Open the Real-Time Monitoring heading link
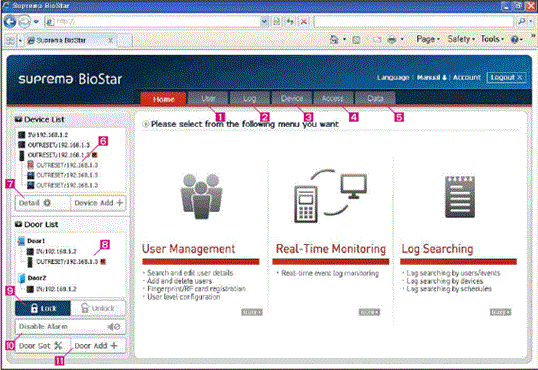This screenshot has width=538, height=370. 331,249
